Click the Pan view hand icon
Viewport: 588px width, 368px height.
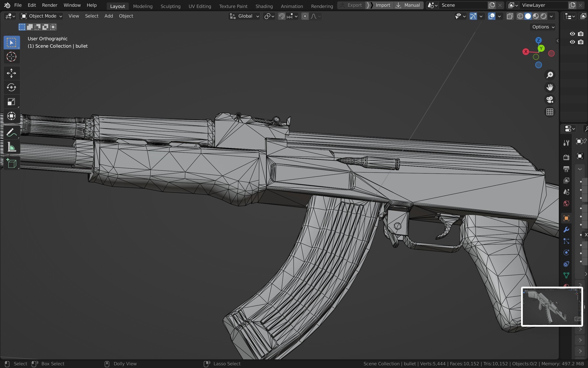(550, 87)
